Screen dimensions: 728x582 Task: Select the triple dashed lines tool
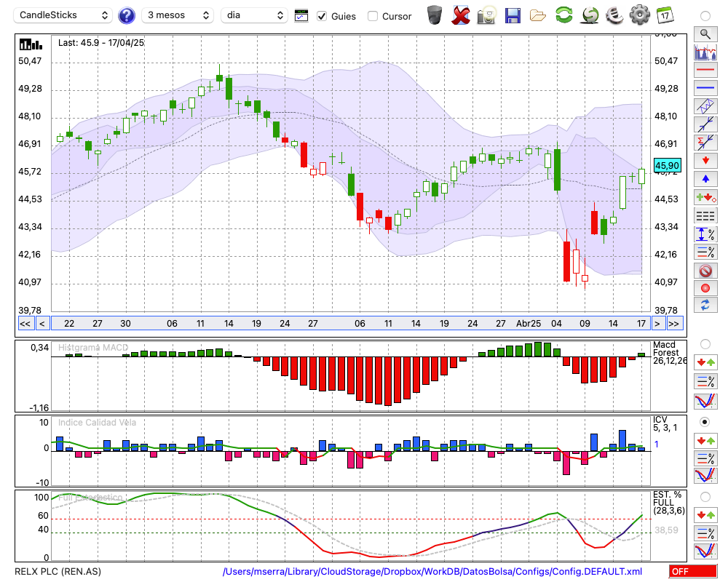[x=705, y=216]
